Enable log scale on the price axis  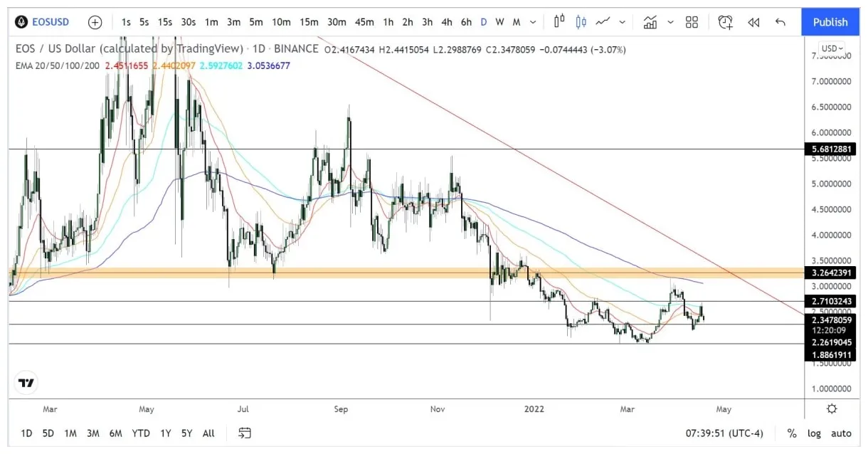(814, 433)
